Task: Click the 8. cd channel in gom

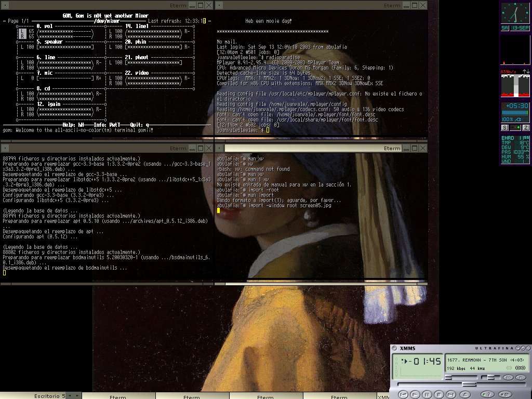Action: 44,88
